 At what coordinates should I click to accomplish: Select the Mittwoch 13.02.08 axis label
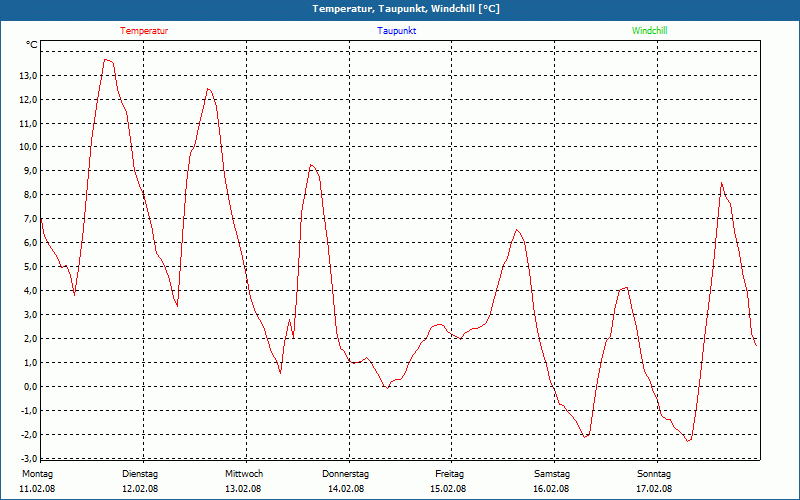(243, 481)
